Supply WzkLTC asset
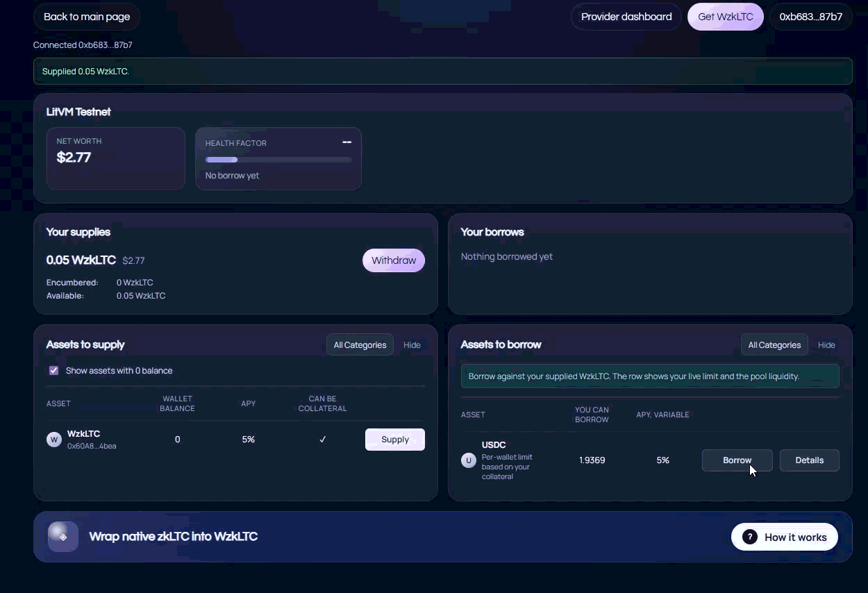The width and height of the screenshot is (868, 593). click(394, 440)
